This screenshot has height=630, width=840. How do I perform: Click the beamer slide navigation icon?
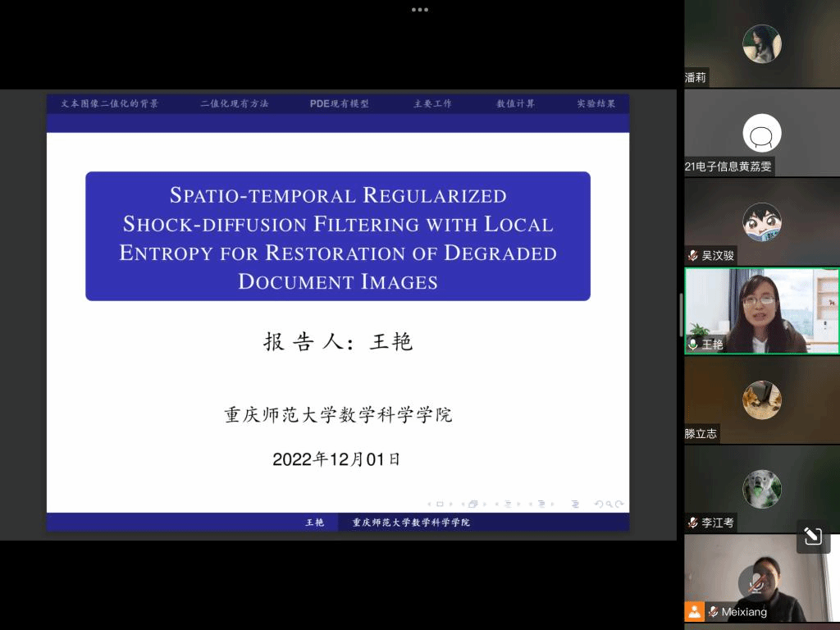pyautogui.click(x=440, y=504)
